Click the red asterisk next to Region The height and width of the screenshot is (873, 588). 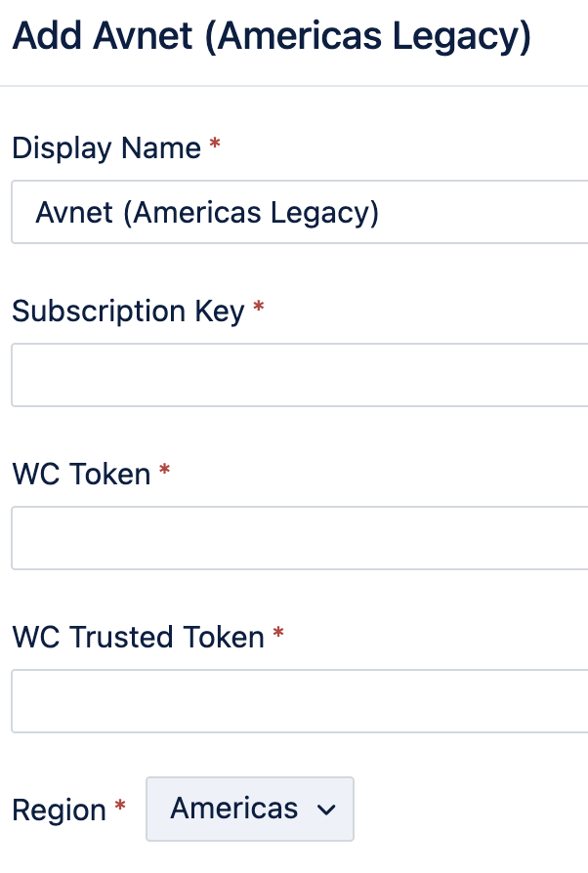[120, 807]
